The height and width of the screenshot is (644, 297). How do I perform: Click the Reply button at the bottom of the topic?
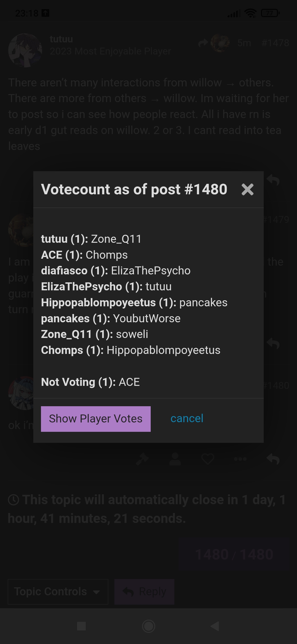[x=144, y=592]
